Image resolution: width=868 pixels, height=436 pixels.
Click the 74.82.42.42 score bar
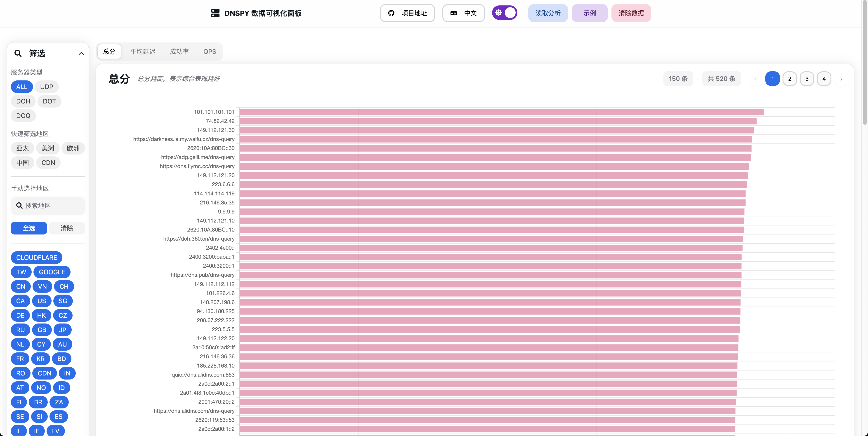tap(498, 121)
